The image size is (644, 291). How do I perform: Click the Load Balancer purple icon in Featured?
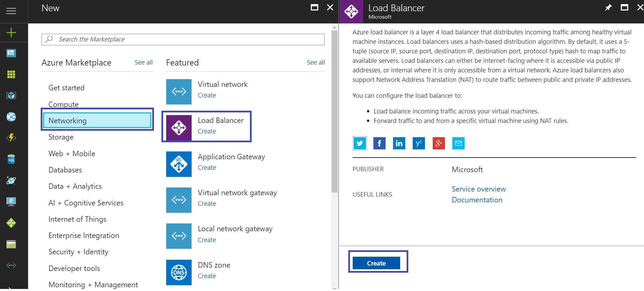pos(179,128)
